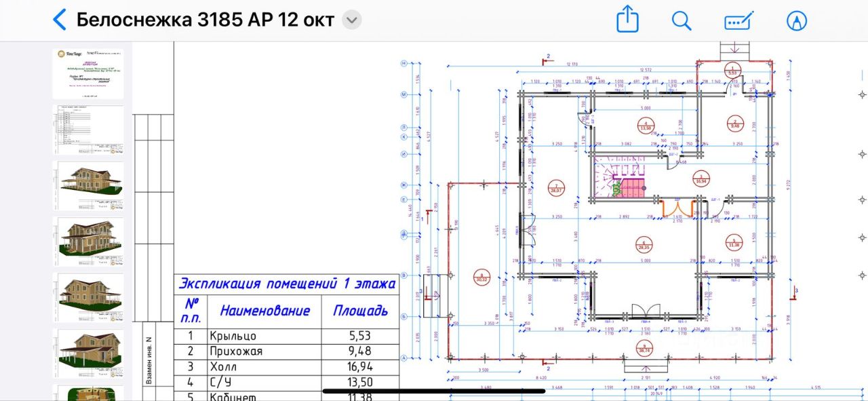Tap the home indicator bar

[x=434, y=391]
